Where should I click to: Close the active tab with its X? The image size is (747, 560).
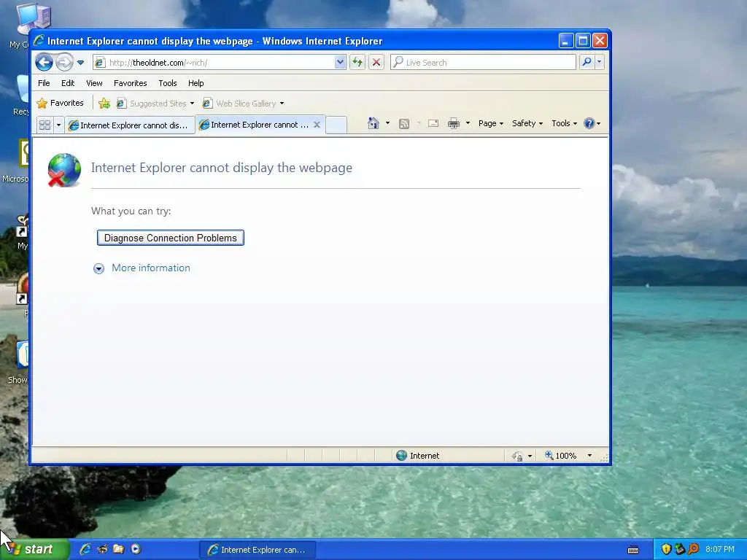point(317,125)
